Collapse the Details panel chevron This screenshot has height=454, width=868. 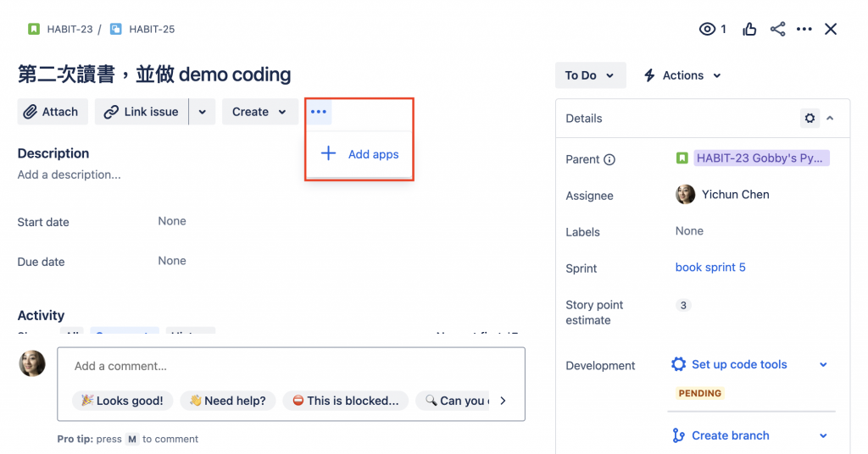(x=830, y=119)
